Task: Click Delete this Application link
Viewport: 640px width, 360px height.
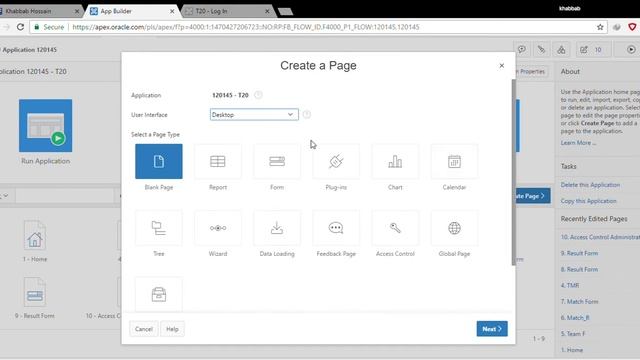Action: pyautogui.click(x=590, y=185)
